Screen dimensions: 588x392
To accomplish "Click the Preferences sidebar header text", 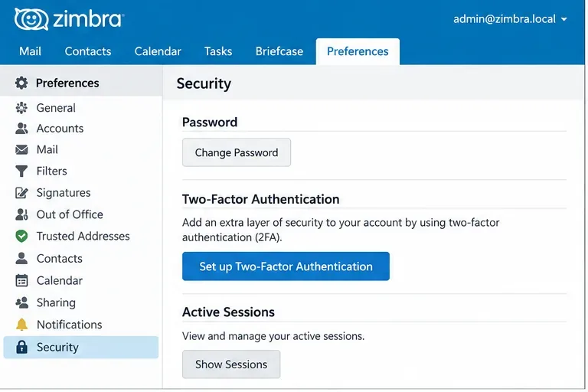I will (67, 83).
